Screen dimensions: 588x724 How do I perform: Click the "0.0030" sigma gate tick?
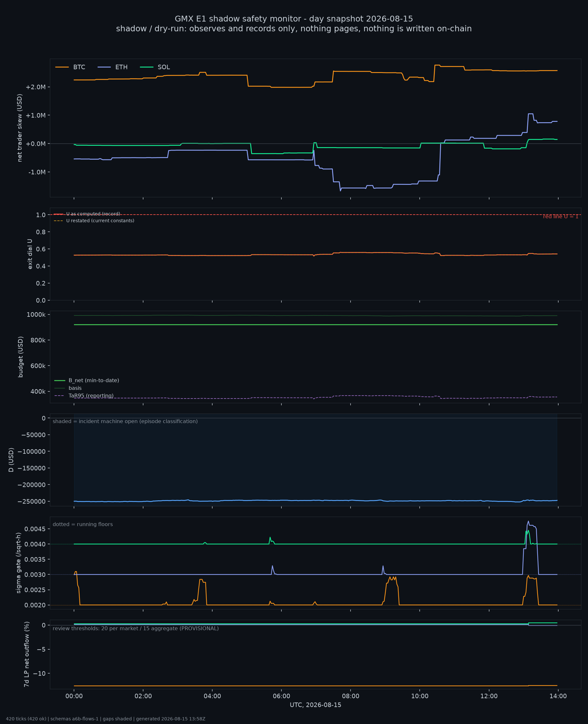click(35, 575)
